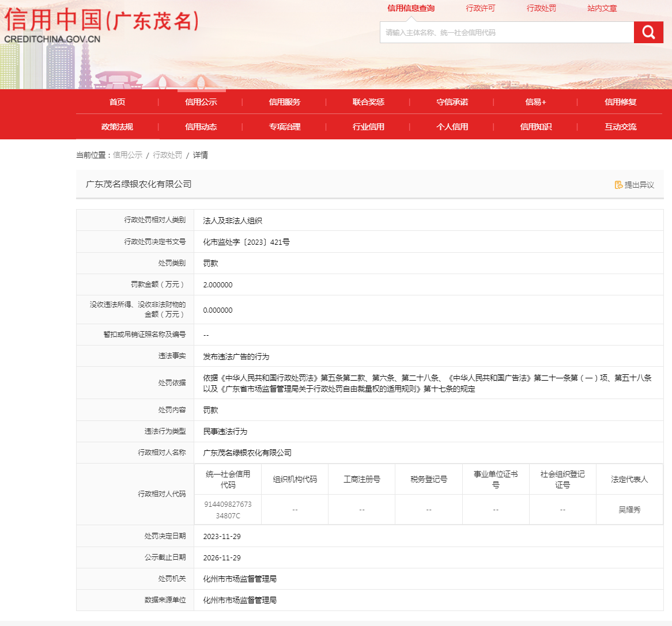Viewport: 672px width, 626px height.
Task: Open the 信易+ navigation item
Action: click(x=536, y=102)
